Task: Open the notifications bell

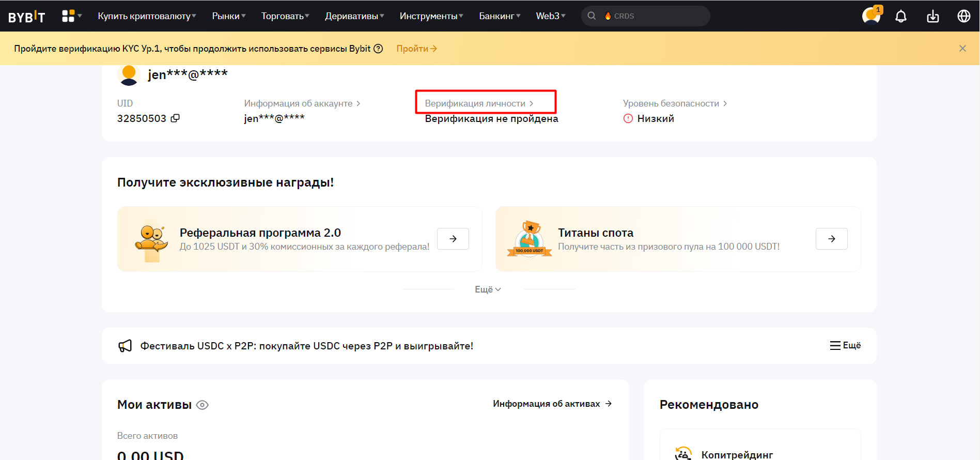Action: tap(901, 16)
